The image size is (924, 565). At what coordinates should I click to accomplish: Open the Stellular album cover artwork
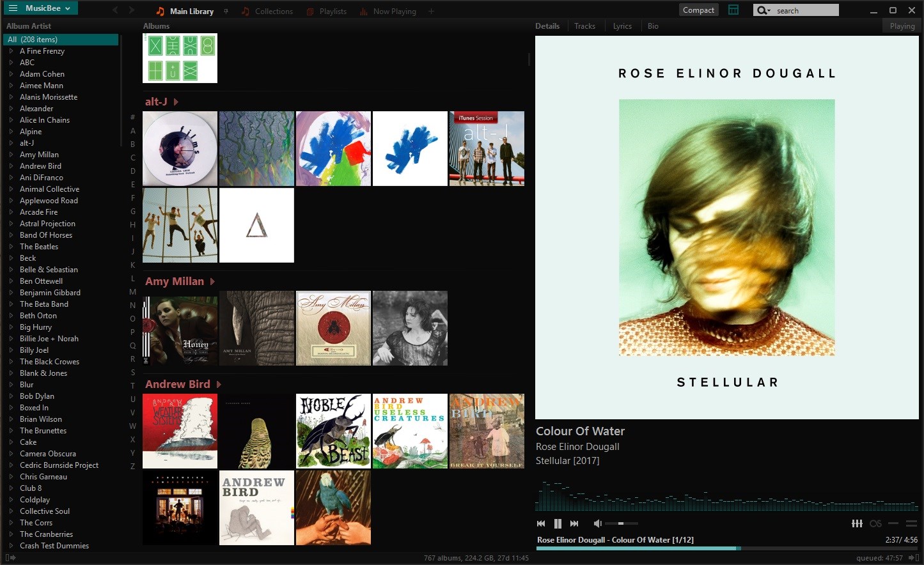click(x=726, y=228)
